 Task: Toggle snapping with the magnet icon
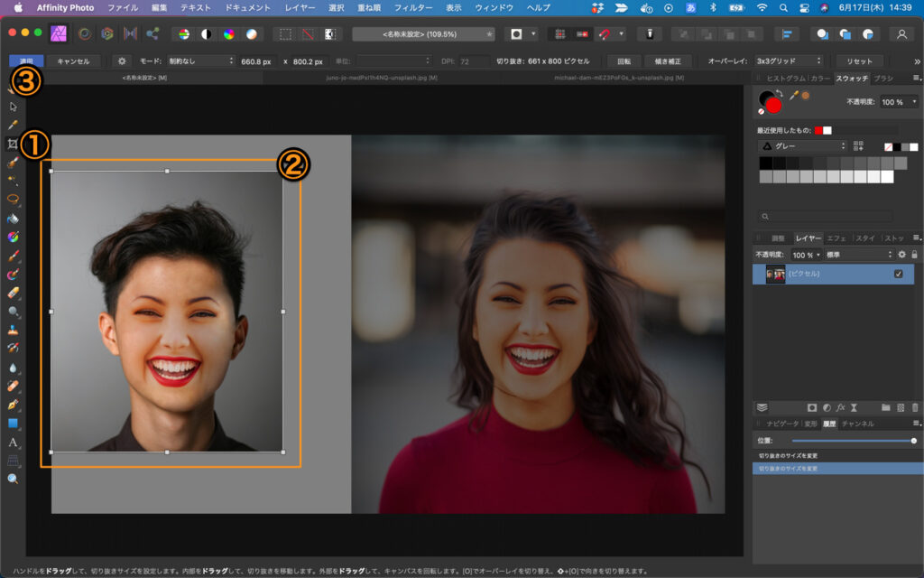[x=605, y=33]
